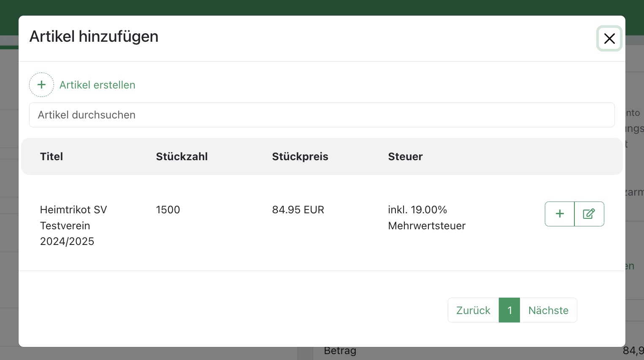
Task: Click the inkl. 19.00% Mehrwertsteuer tax text
Action: [x=427, y=218]
